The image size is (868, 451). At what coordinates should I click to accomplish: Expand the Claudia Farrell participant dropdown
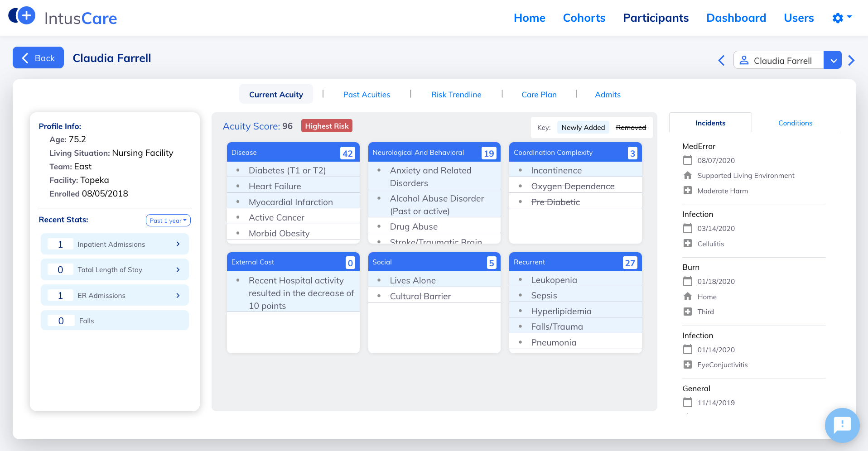click(x=832, y=60)
